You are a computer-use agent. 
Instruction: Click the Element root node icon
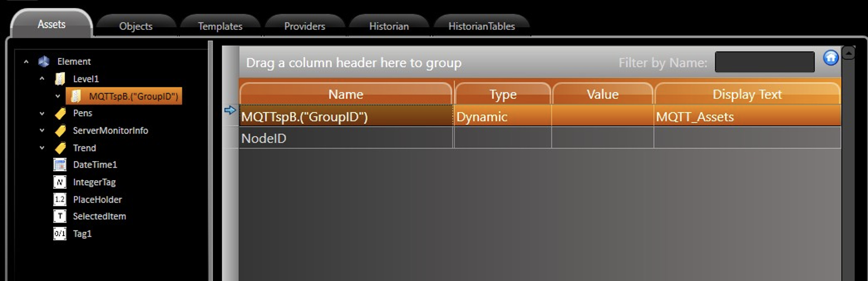click(44, 62)
